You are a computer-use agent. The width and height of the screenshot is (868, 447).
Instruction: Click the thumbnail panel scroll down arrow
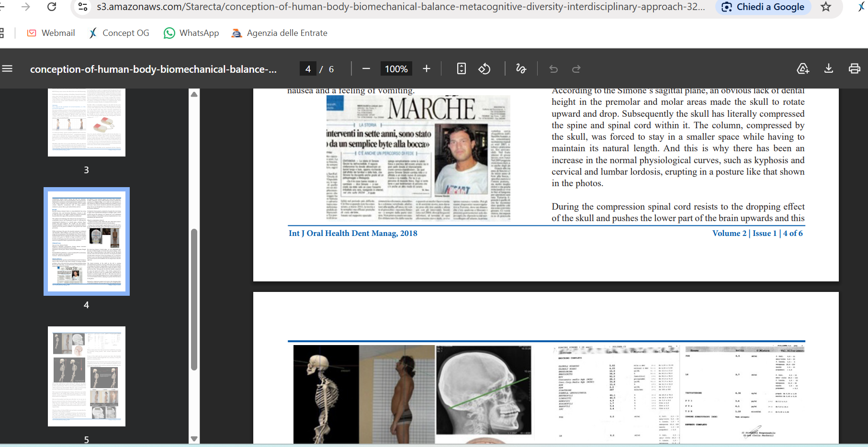coord(194,438)
